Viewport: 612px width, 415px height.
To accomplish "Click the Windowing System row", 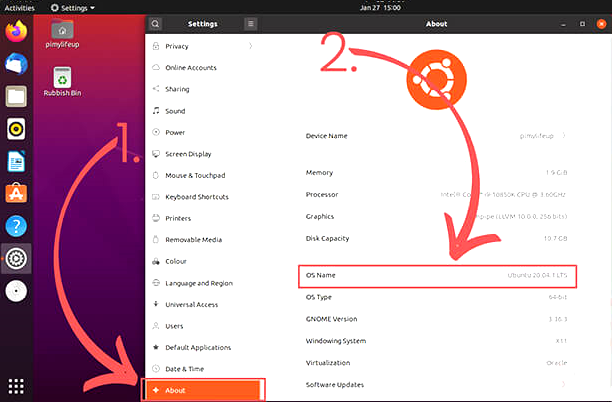I will click(437, 341).
